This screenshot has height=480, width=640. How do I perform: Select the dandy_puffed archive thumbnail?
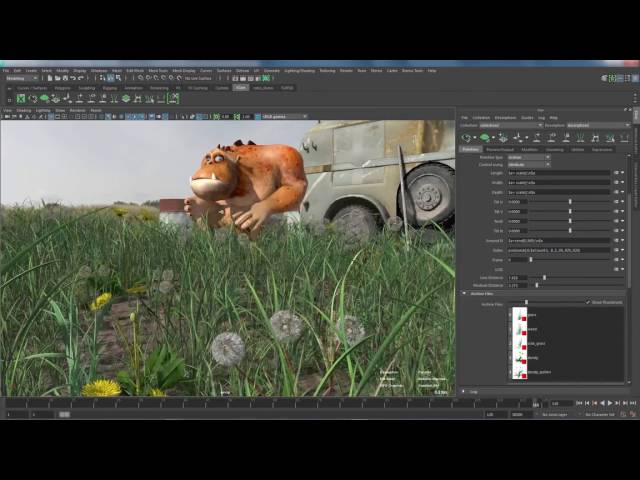[520, 372]
